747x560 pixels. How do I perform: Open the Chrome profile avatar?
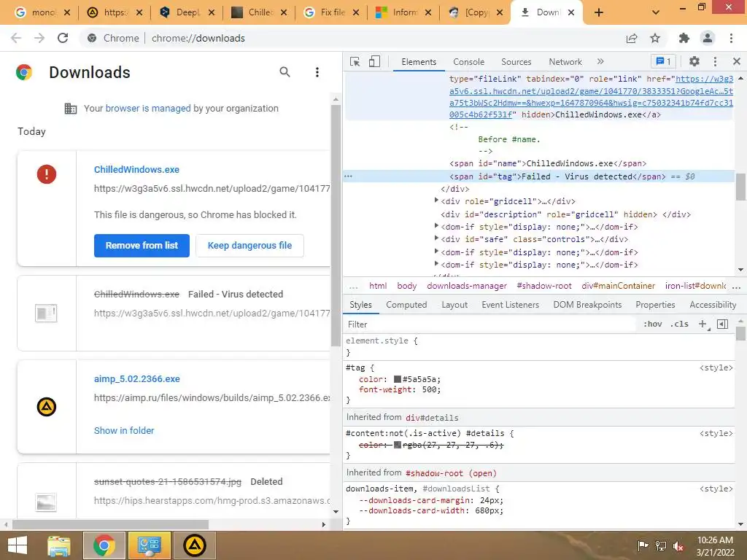pyautogui.click(x=708, y=38)
